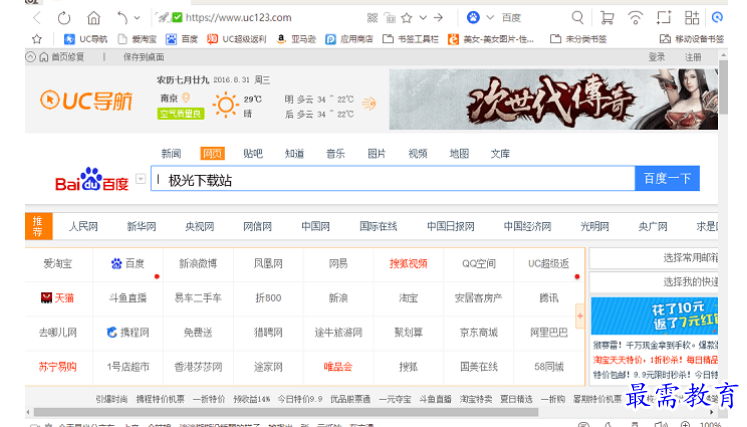Switch to the 图片 search tab
This screenshot has width=747, height=427.
pyautogui.click(x=376, y=153)
